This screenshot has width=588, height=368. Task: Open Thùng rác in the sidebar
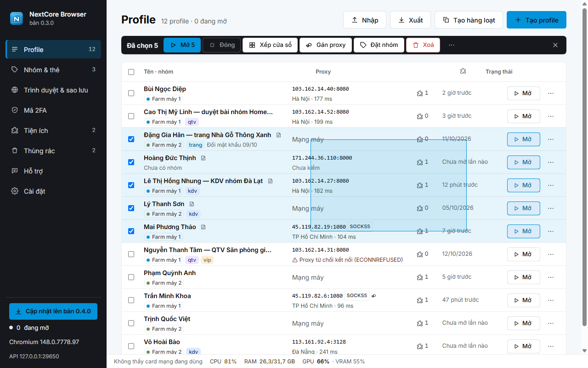coord(53,150)
